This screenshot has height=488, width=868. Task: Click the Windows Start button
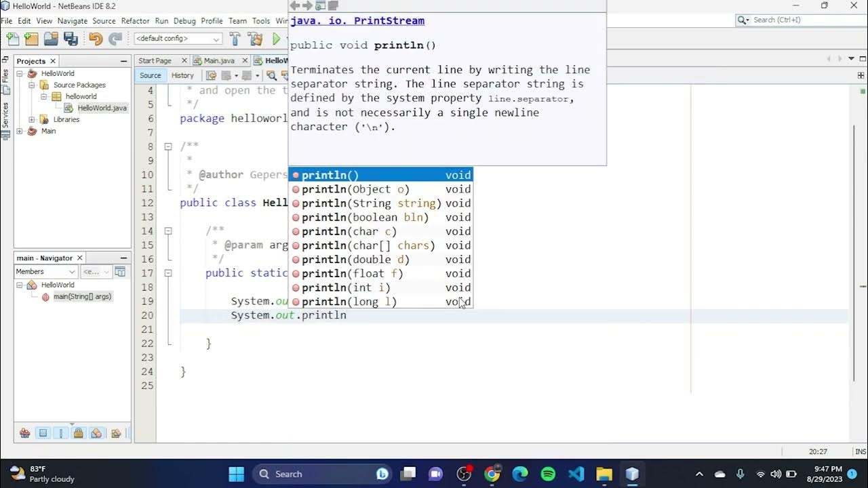click(236, 474)
